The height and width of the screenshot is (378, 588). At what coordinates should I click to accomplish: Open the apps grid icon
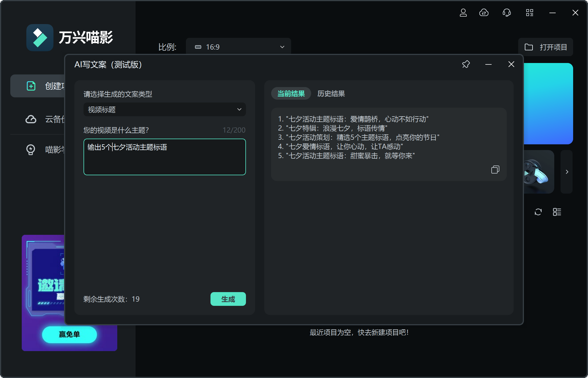pos(529,13)
